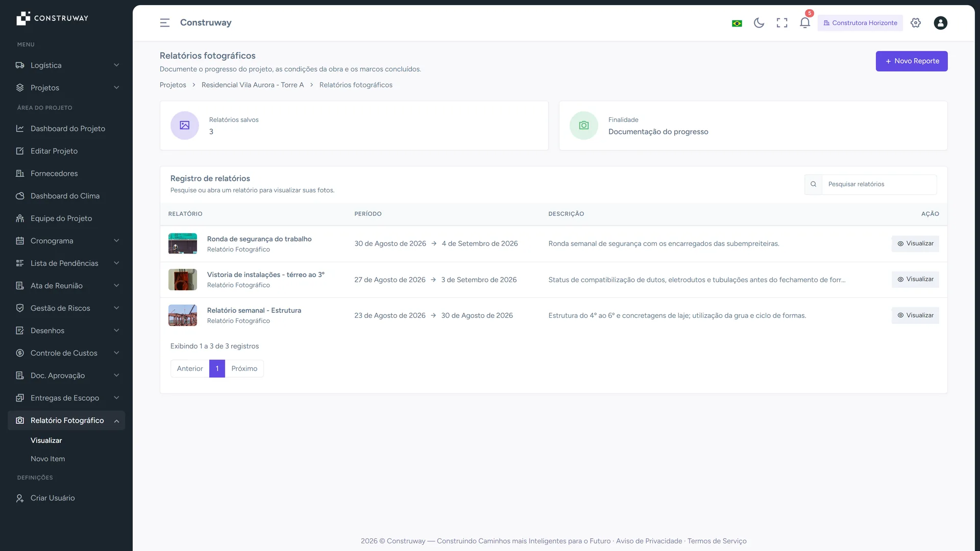Image resolution: width=980 pixels, height=551 pixels.
Task: Open thumbnail of Relatório semanal - Estrutura
Action: coord(183,315)
